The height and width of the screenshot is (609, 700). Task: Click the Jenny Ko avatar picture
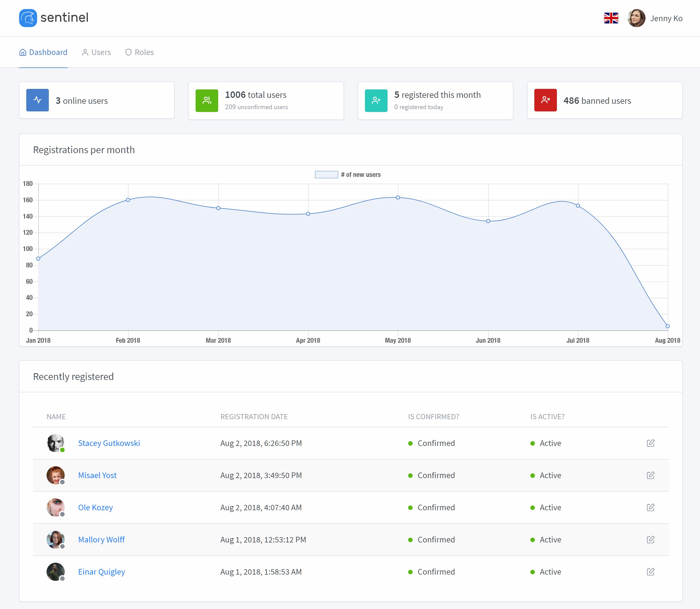(x=636, y=18)
